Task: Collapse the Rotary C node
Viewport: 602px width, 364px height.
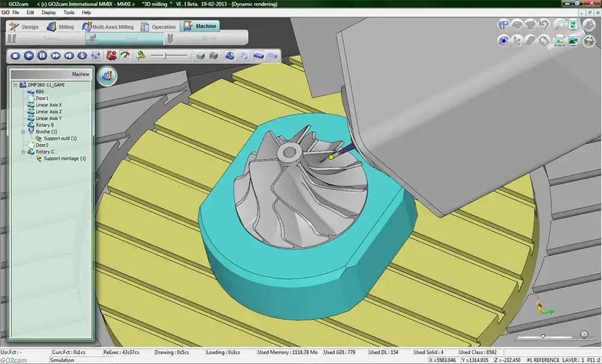Action: (22, 152)
